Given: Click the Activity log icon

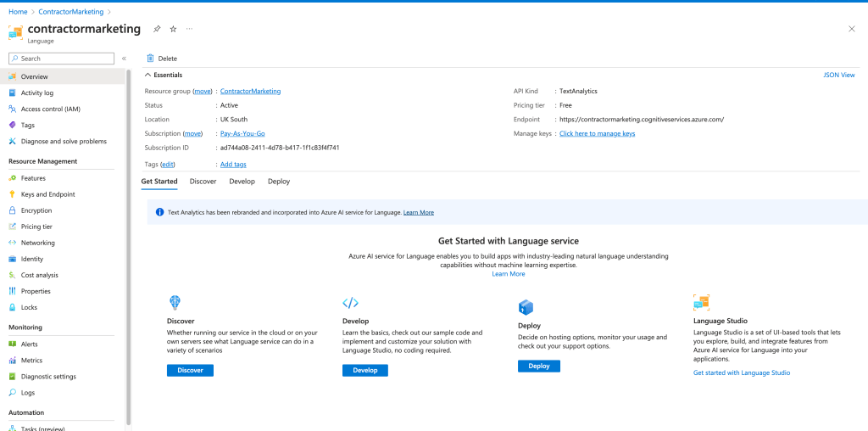Looking at the screenshot, I should coord(12,92).
